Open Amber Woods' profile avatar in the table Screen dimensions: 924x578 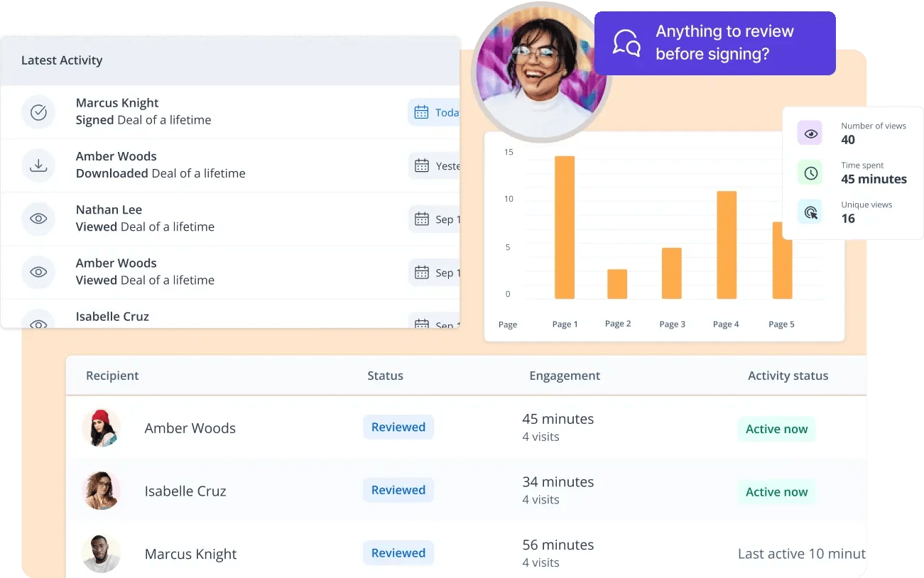[102, 428]
